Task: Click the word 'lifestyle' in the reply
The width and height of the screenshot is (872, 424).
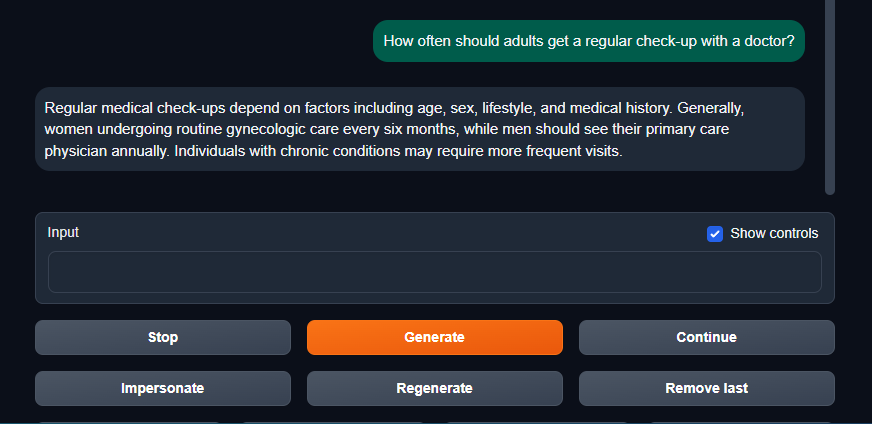Action: [516, 107]
